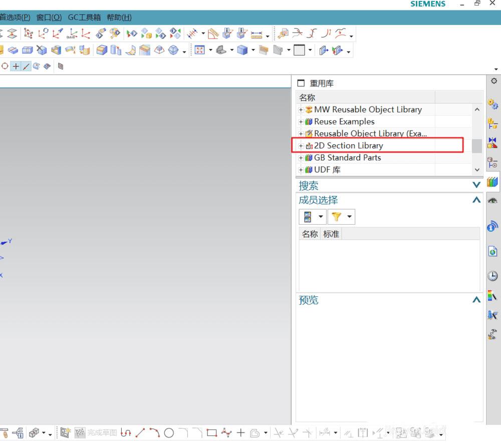Toggle the point-on-curve snap slash icon
This screenshot has width=501, height=448.
26,67
